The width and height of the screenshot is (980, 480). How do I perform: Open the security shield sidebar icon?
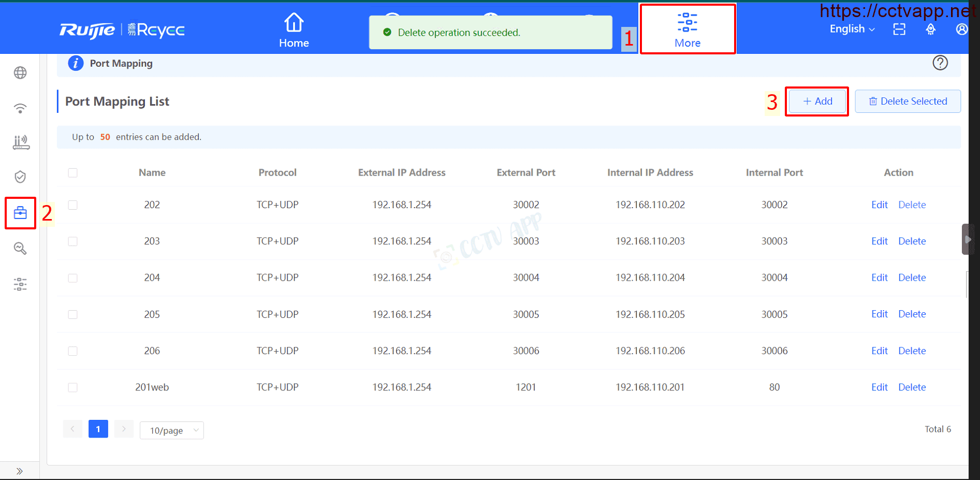(20, 177)
